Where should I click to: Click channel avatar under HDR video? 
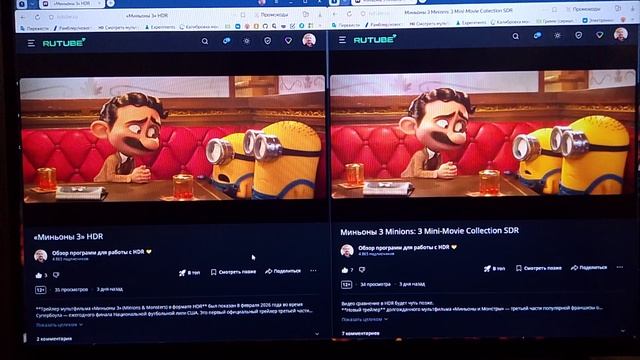[40, 256]
